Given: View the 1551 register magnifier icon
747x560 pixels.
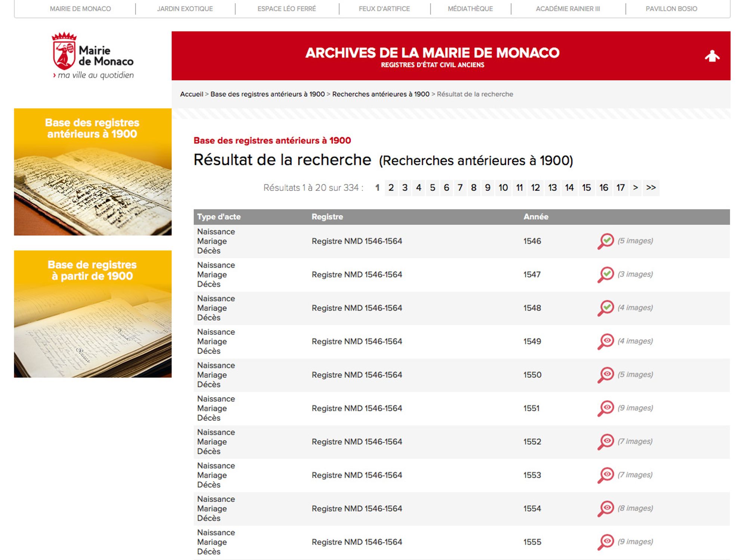Looking at the screenshot, I should pyautogui.click(x=606, y=408).
